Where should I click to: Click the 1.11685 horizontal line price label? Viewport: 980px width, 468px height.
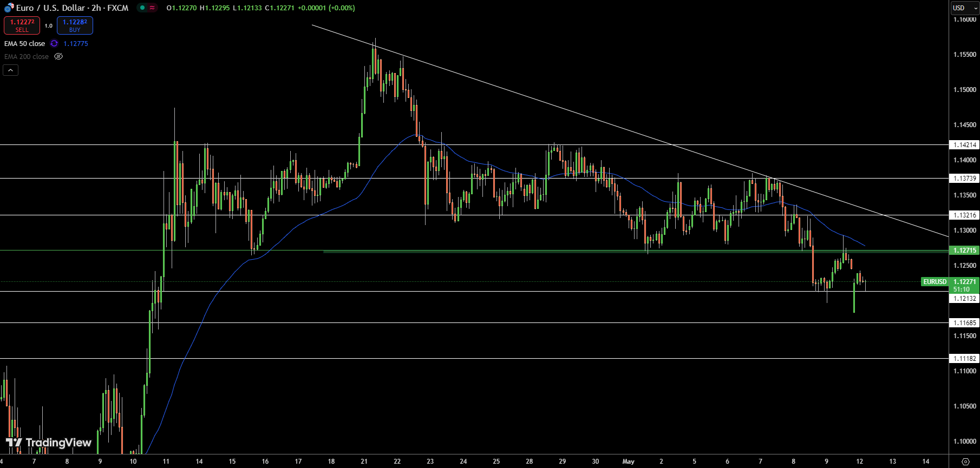point(964,323)
